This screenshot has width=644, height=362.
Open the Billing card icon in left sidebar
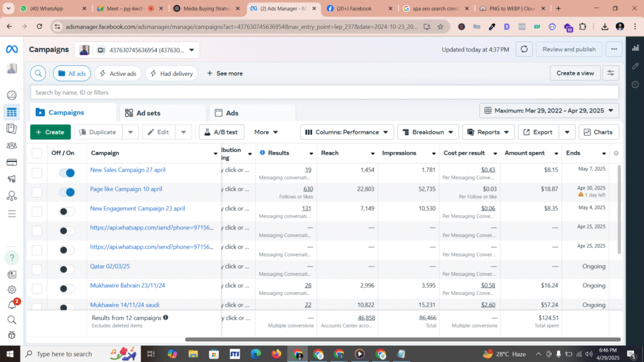click(11, 162)
